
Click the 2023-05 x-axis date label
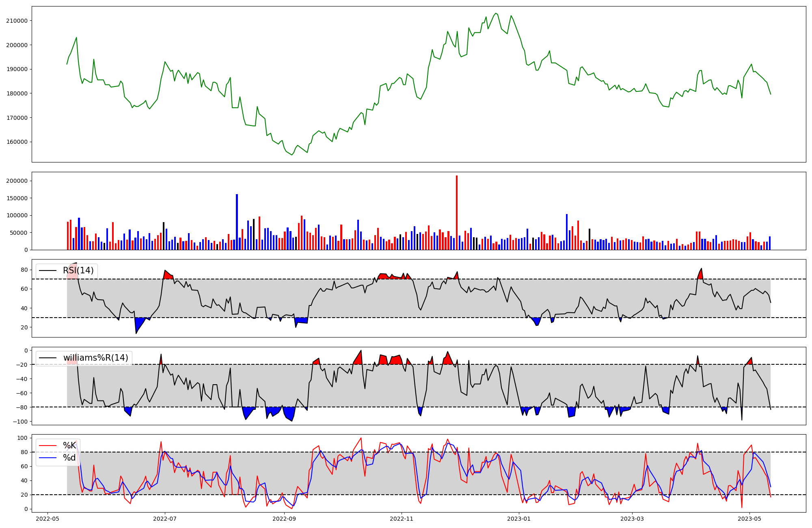749,519
